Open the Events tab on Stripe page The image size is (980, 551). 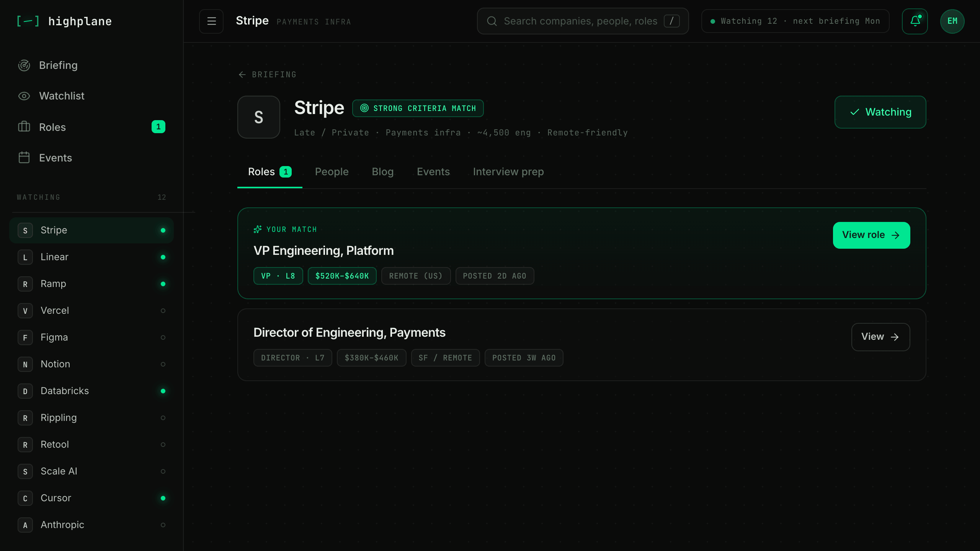click(x=433, y=172)
